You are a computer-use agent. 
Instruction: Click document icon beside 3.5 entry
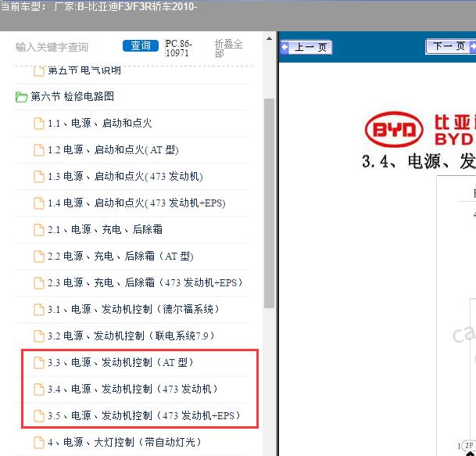pyautogui.click(x=39, y=416)
